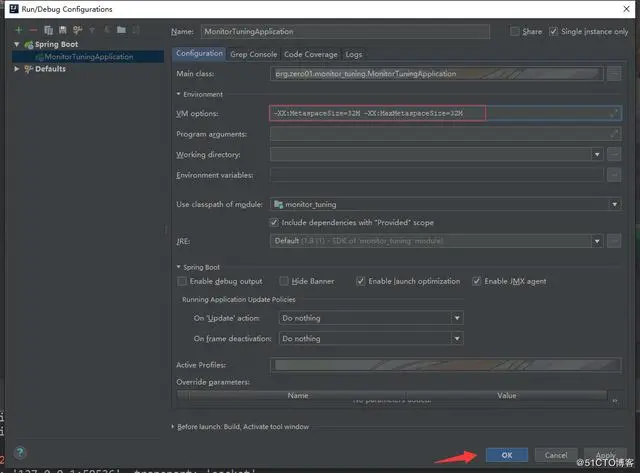The image size is (640, 473).
Task: Click the monitor_tuning module icon
Action: click(278, 204)
